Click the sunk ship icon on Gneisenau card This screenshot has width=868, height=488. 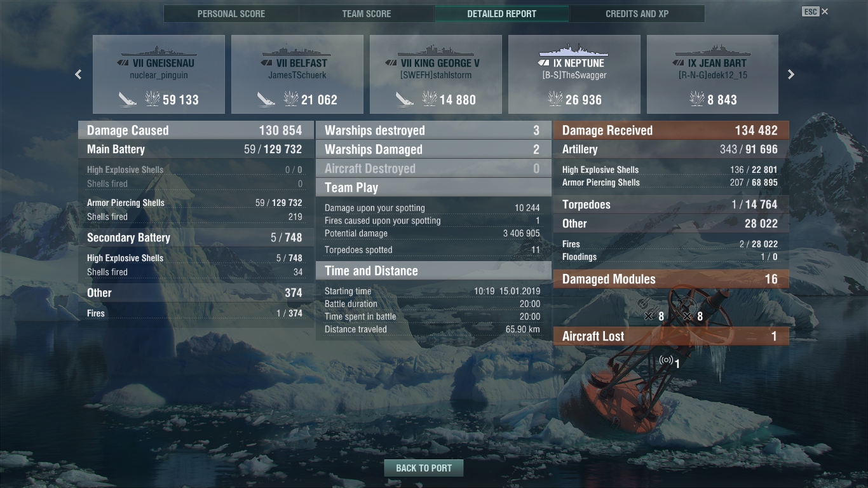128,99
